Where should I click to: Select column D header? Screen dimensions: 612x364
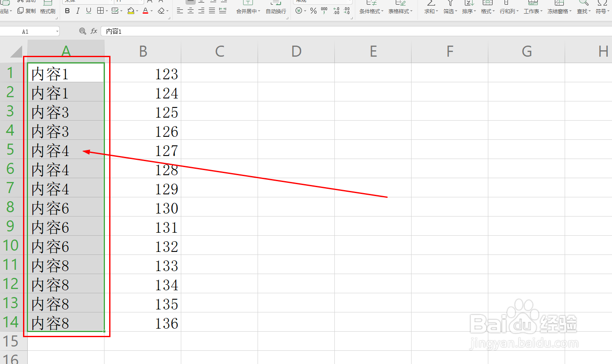296,51
